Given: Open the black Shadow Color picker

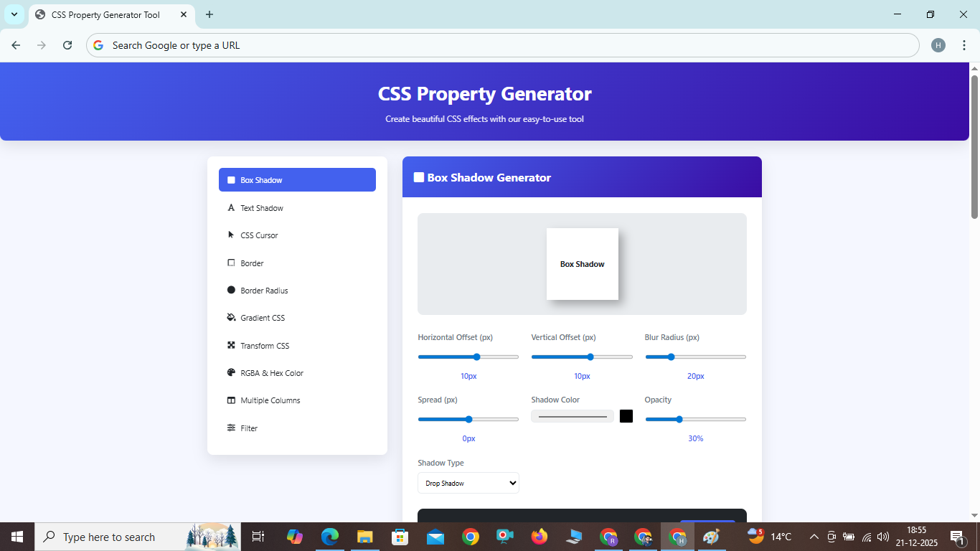Looking at the screenshot, I should 626,415.
